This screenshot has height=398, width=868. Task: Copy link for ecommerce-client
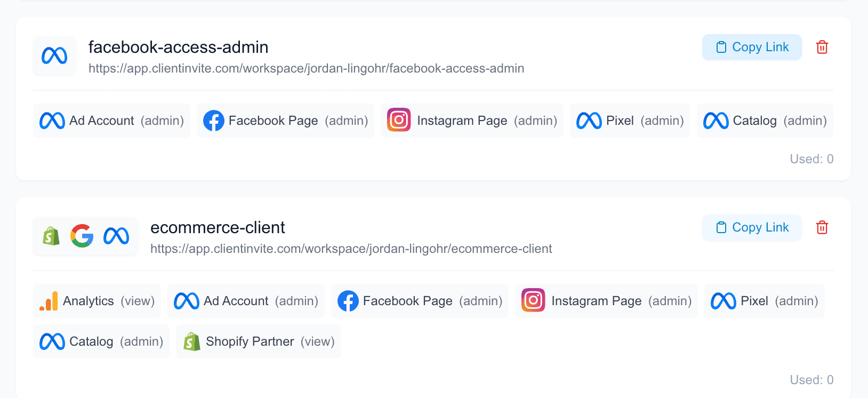point(752,227)
